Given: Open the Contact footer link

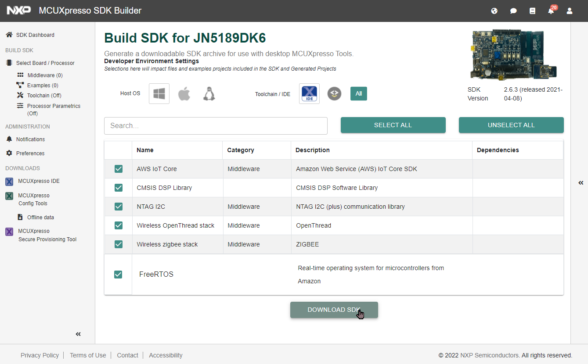Looking at the screenshot, I should 128,355.
